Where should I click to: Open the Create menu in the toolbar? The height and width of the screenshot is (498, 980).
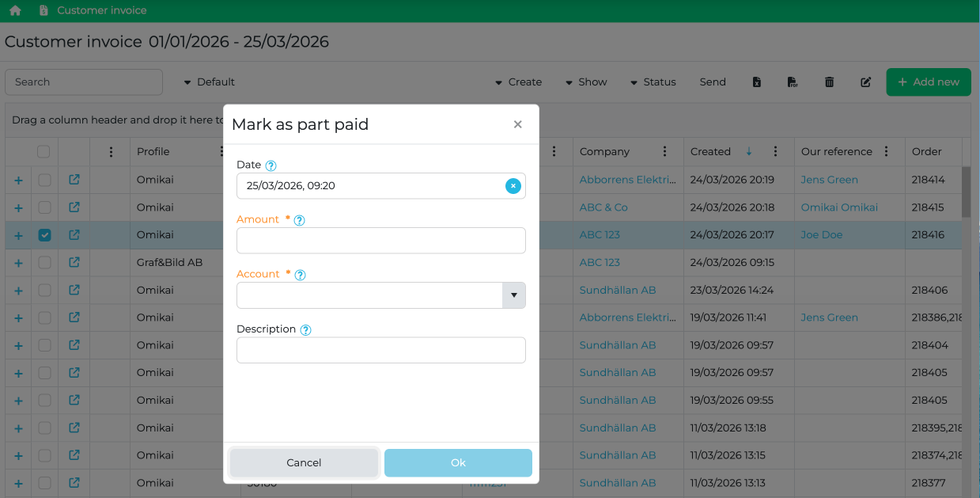518,82
